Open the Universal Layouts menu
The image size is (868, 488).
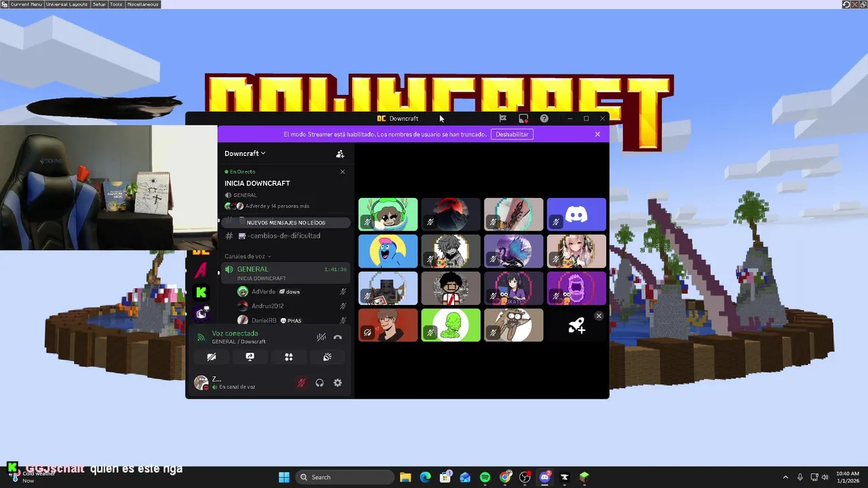pyautogui.click(x=66, y=4)
